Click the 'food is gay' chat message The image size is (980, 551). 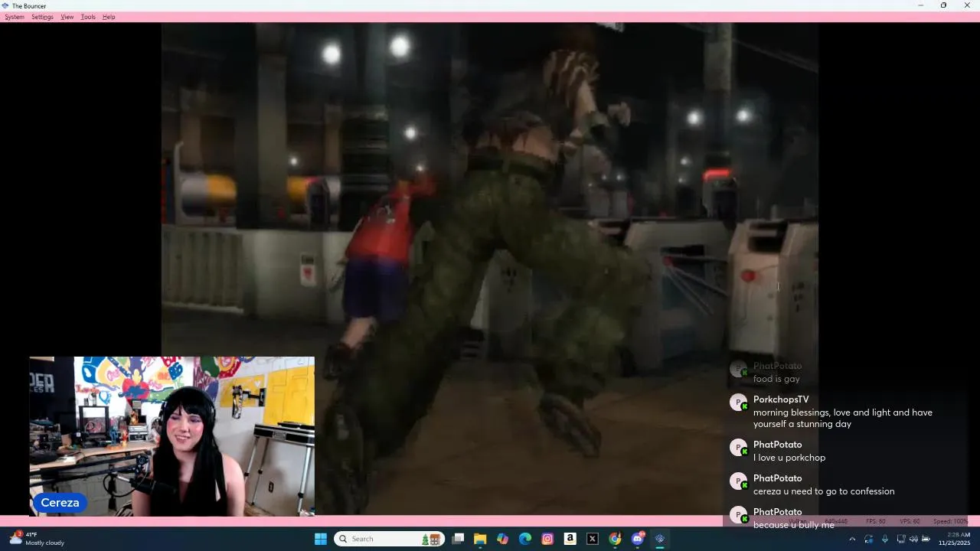click(776, 379)
